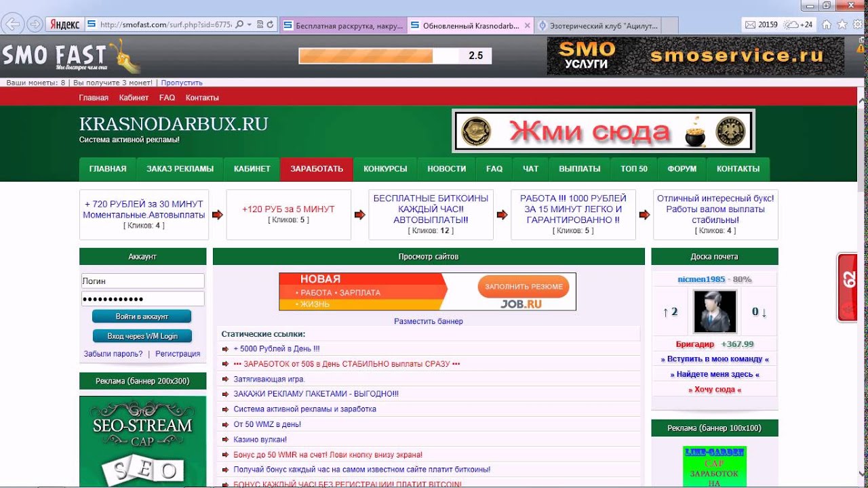868x488 pixels.
Task: Click the JOB.RU 'Заполнить резюме' banner
Action: tap(428, 291)
